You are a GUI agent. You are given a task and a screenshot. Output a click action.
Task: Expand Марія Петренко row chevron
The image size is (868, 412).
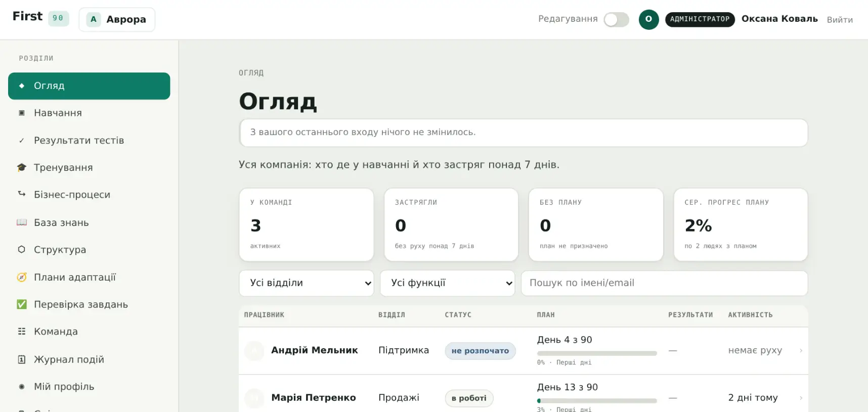801,398
